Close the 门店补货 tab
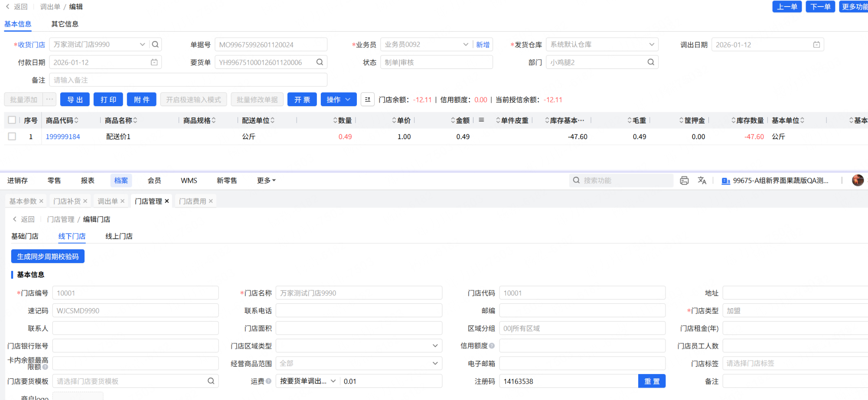 point(85,201)
